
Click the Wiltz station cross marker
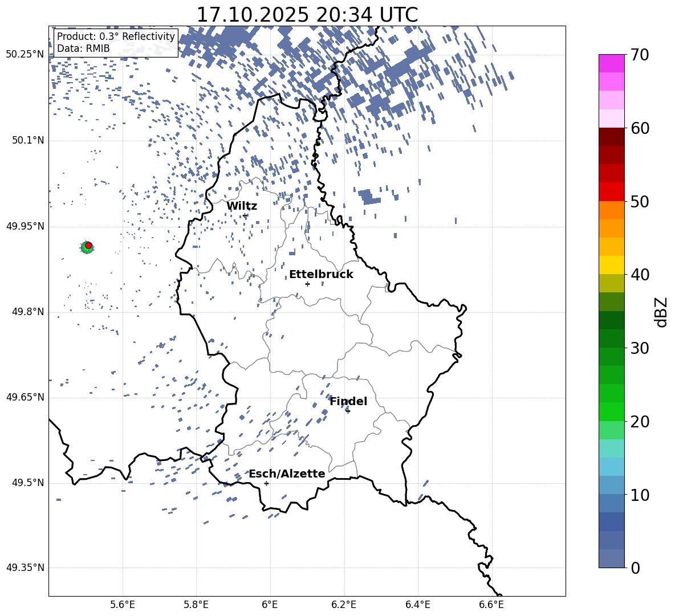pos(245,215)
